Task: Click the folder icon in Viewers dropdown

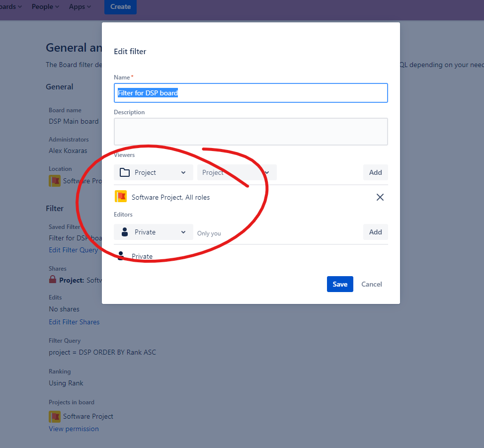Action: pyautogui.click(x=125, y=172)
